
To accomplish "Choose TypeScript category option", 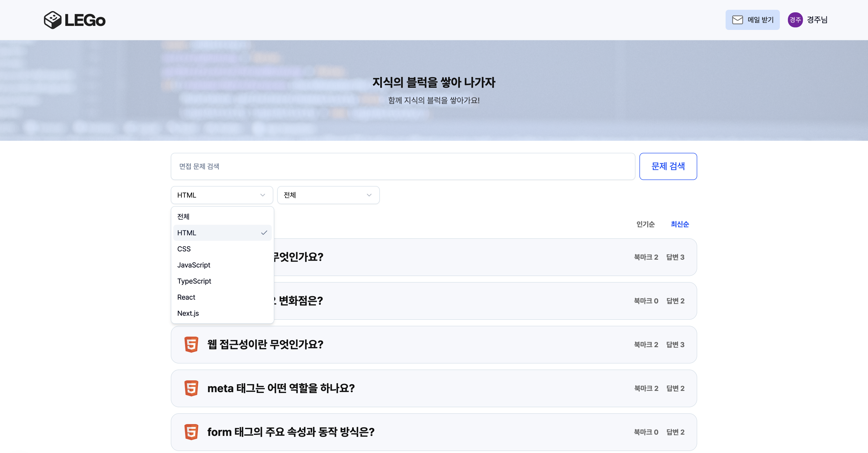I will pos(194,281).
